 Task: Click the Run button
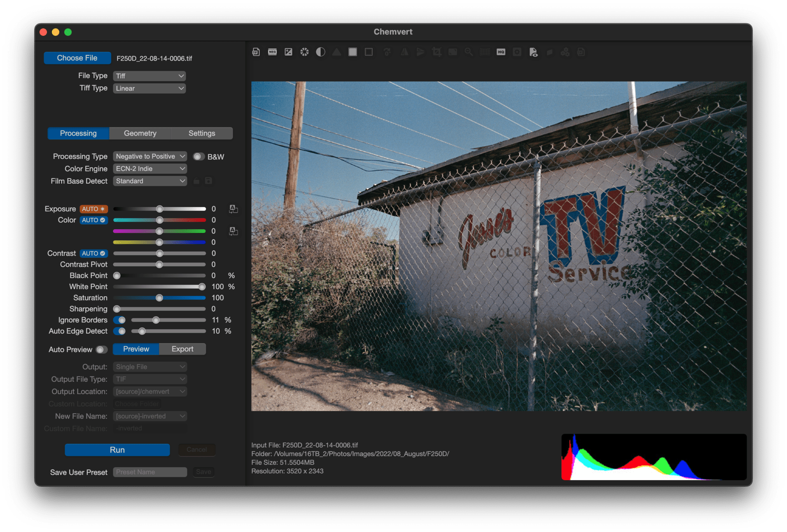click(x=117, y=450)
